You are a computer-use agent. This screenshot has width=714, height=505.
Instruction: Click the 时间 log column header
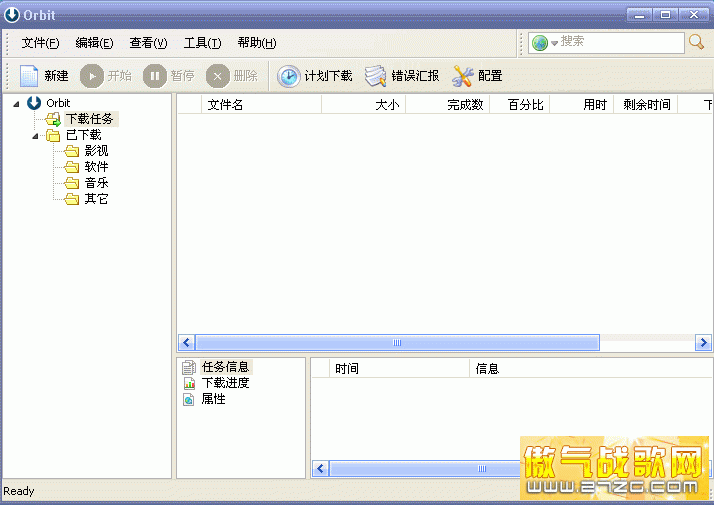pyautogui.click(x=399, y=368)
